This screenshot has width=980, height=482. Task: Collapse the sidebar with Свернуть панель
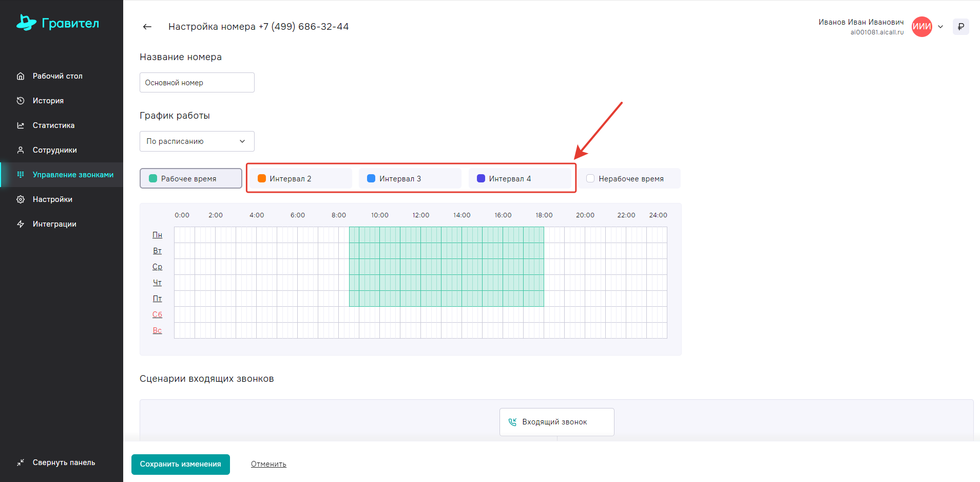point(56,462)
